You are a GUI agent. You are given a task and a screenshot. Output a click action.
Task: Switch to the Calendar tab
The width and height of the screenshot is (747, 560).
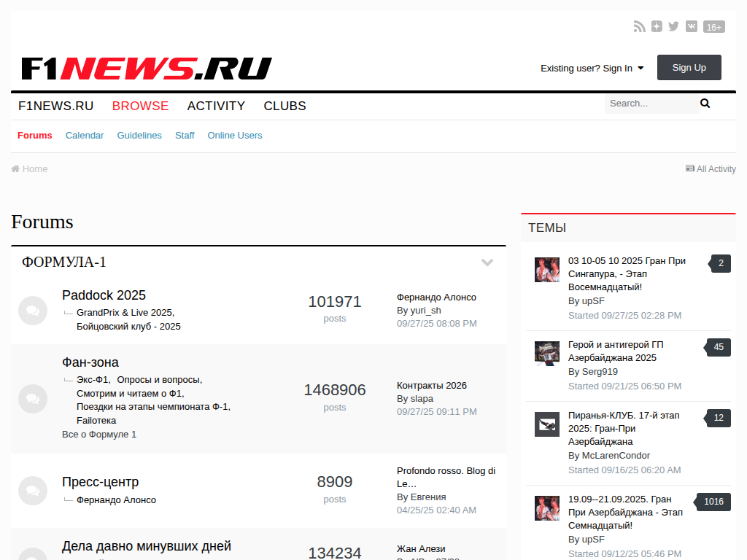[85, 136]
